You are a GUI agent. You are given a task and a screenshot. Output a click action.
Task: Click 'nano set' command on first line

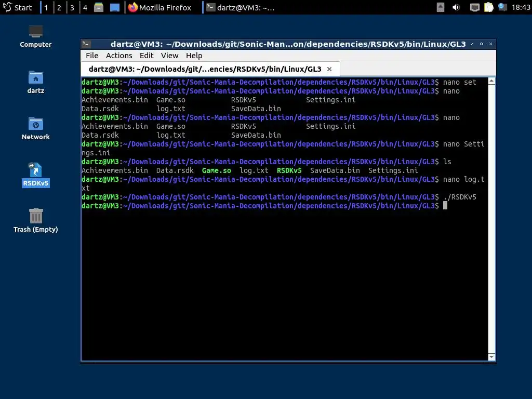(x=460, y=82)
